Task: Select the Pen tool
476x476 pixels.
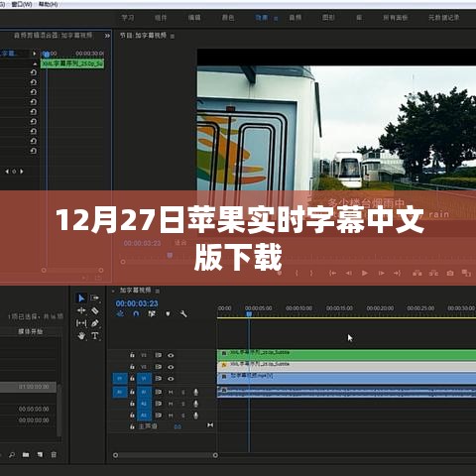Action: tap(95, 323)
